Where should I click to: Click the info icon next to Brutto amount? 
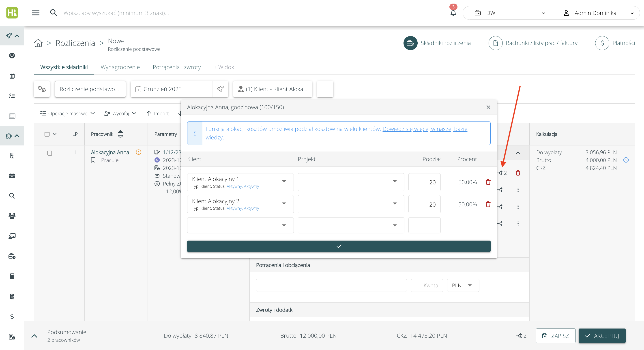pyautogui.click(x=626, y=160)
